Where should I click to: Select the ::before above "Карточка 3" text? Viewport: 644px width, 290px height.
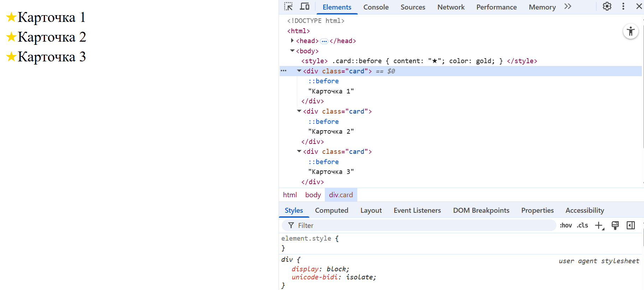(x=323, y=162)
